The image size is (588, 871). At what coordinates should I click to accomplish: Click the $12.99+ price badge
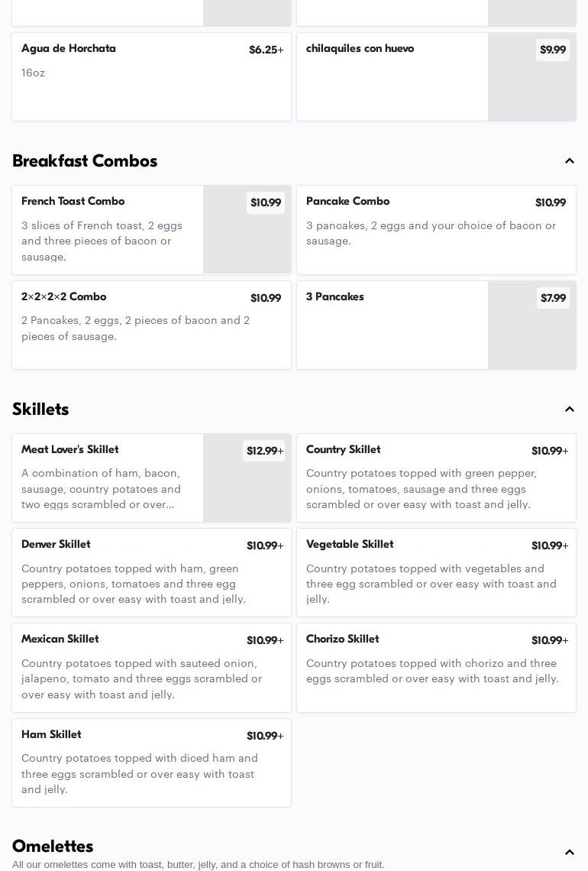264,451
